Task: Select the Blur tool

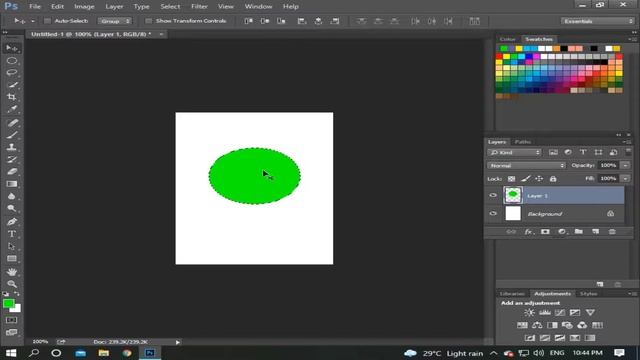Action: [12, 196]
